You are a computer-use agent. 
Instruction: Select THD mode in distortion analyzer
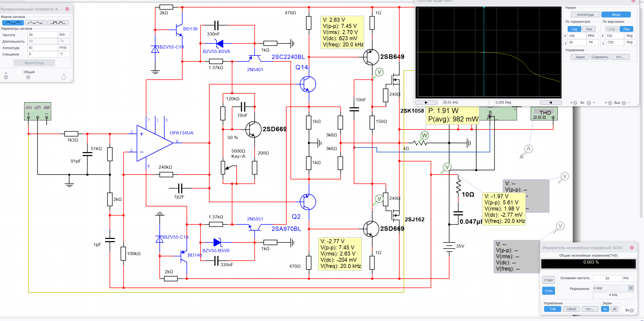pyautogui.click(x=553, y=309)
